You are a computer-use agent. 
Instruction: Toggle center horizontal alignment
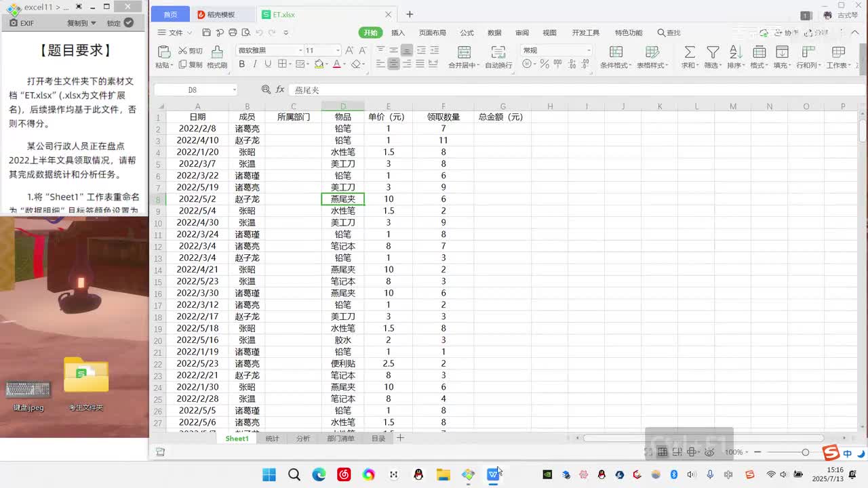coord(393,64)
